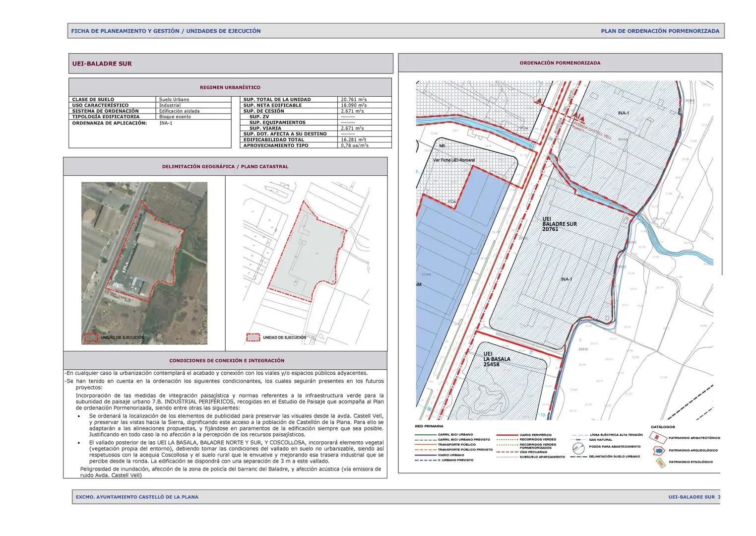Viewport: 756px width, 536px height.
Task: Click the Subsuelo Aparcamiento legend label
Action: click(542, 457)
